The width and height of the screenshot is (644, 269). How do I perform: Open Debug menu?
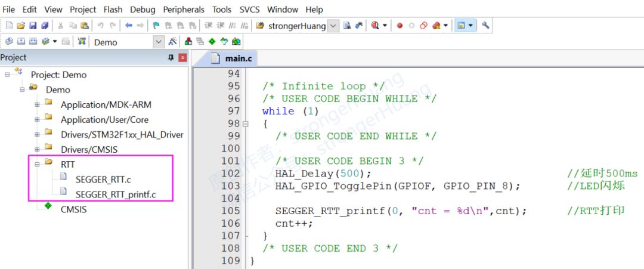click(x=143, y=10)
